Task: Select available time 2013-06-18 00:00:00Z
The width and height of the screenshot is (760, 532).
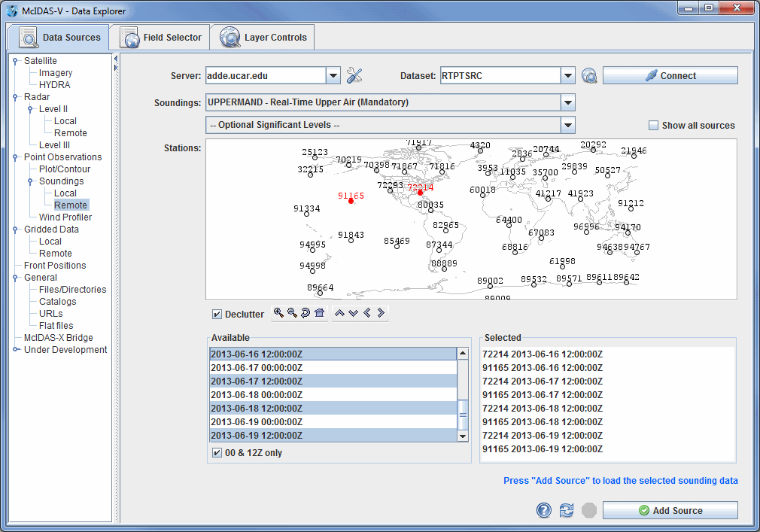Action: click(x=333, y=395)
